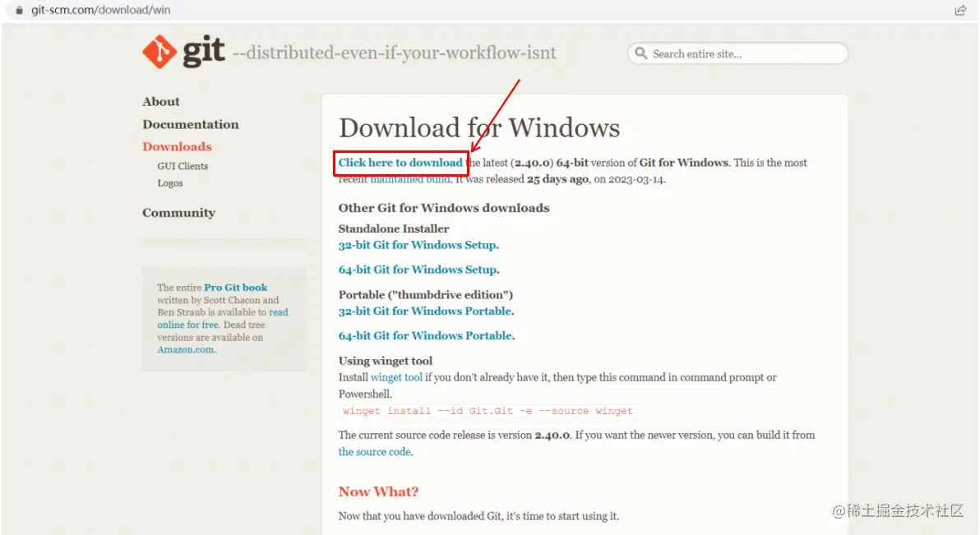Click the tagline '--distributed-even-if-your-workflow-isnt'
The width and height of the screenshot is (980, 535).
point(395,53)
